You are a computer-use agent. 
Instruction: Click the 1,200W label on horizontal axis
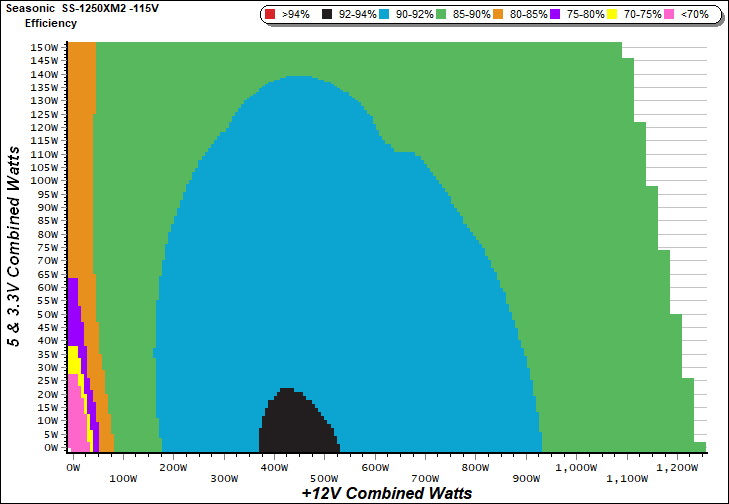click(x=678, y=467)
